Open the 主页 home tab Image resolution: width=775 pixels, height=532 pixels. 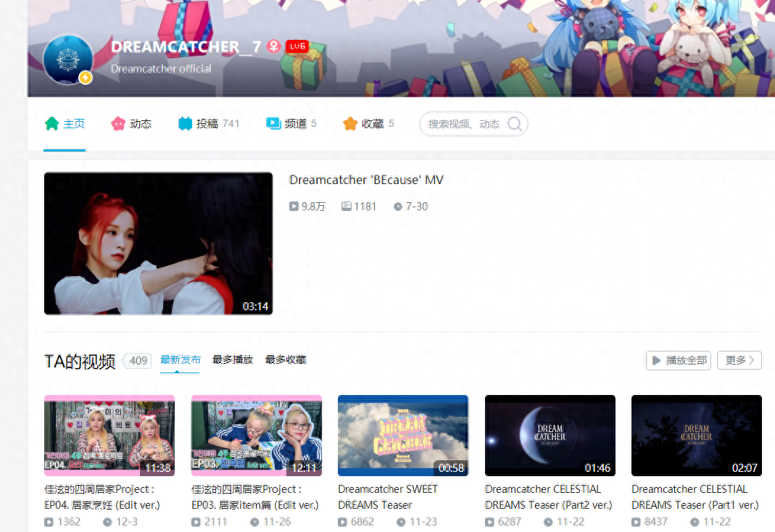(65, 124)
